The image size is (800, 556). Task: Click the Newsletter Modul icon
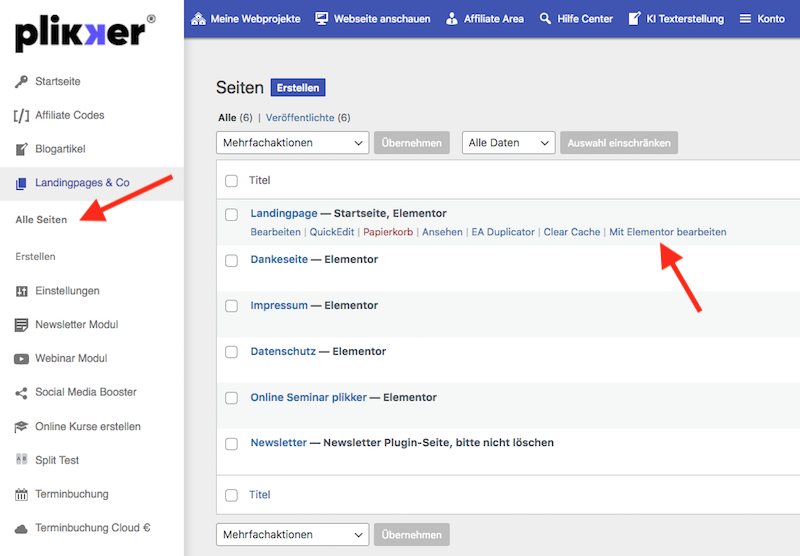21,325
